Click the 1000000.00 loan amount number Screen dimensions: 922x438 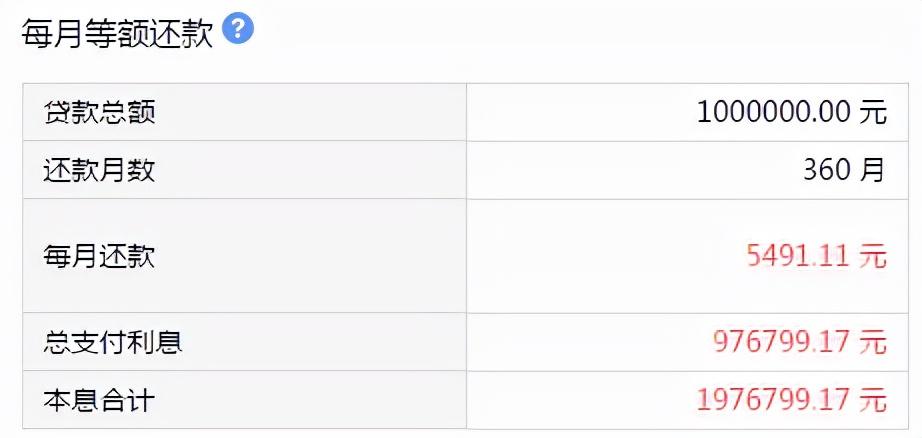(x=773, y=112)
